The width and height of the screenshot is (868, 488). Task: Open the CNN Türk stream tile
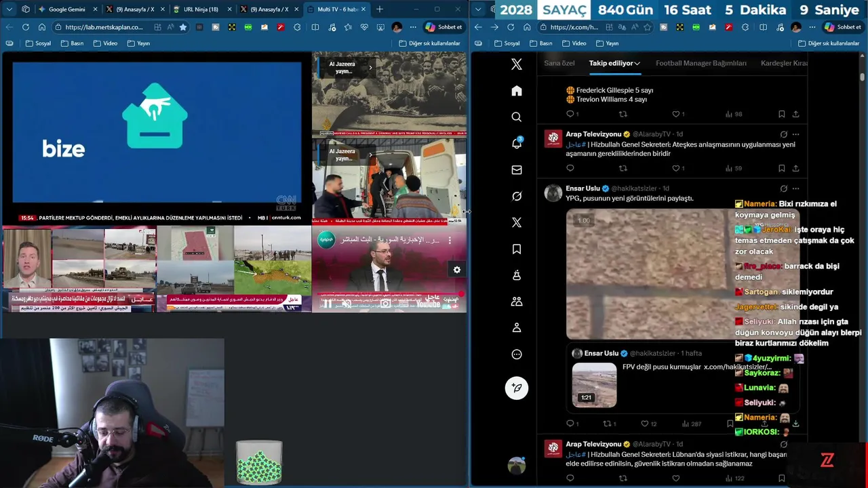click(x=157, y=140)
